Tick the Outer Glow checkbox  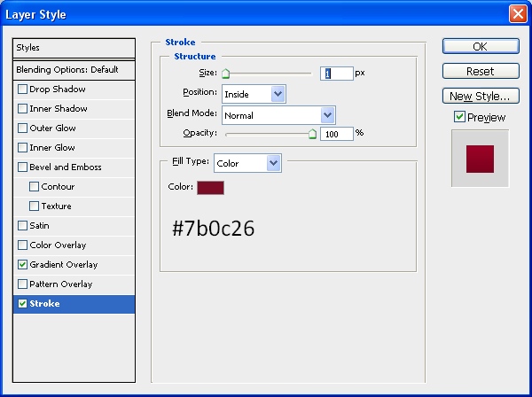pyautogui.click(x=22, y=128)
